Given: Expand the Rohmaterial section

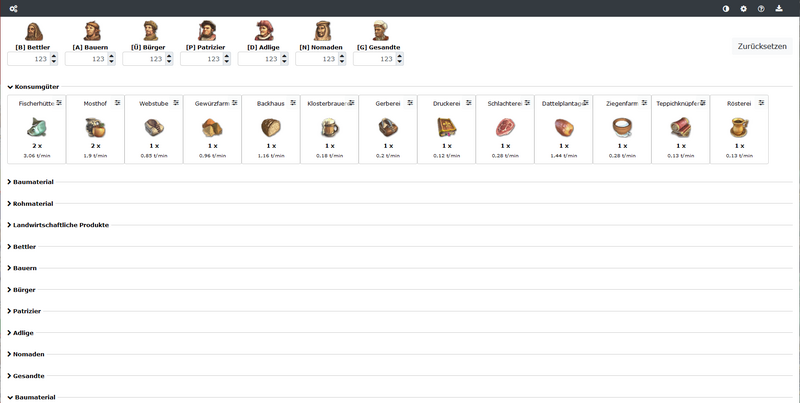Looking at the screenshot, I should point(30,204).
